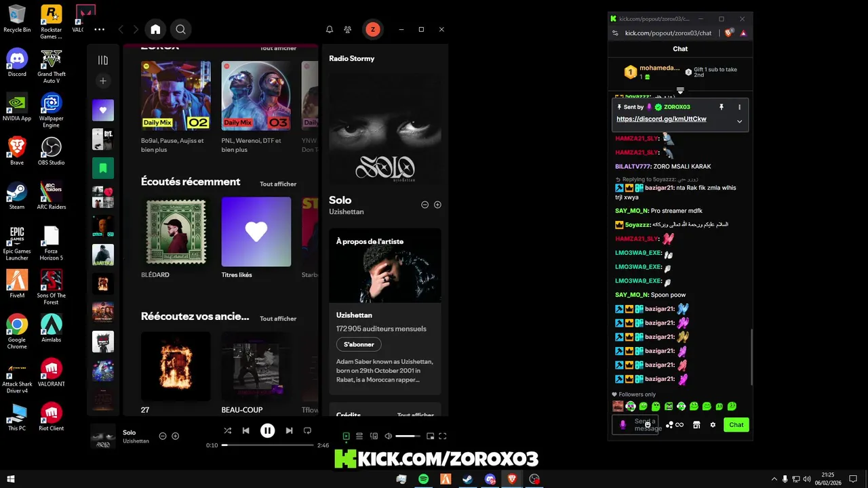
Task: Open the Kick chat settings gear
Action: (713, 425)
